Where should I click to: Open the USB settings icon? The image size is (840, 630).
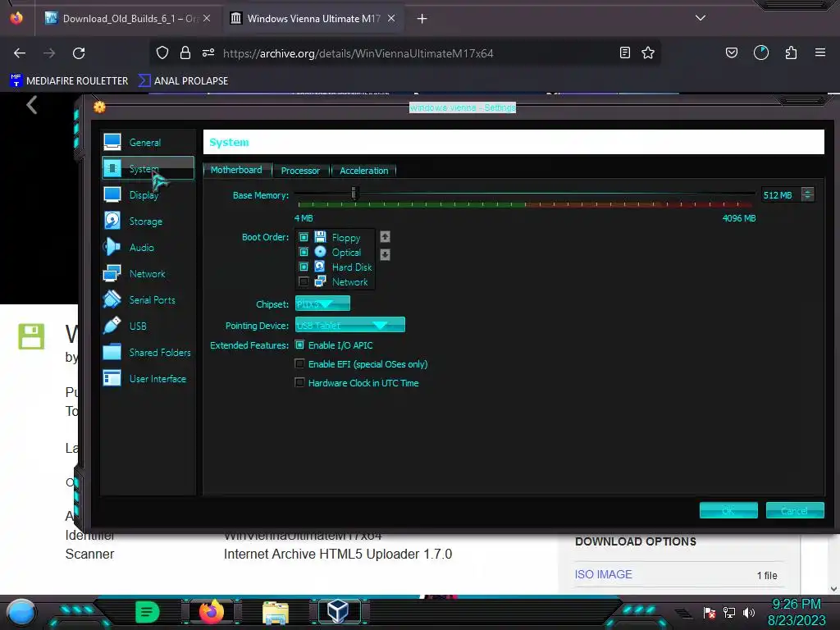click(112, 326)
